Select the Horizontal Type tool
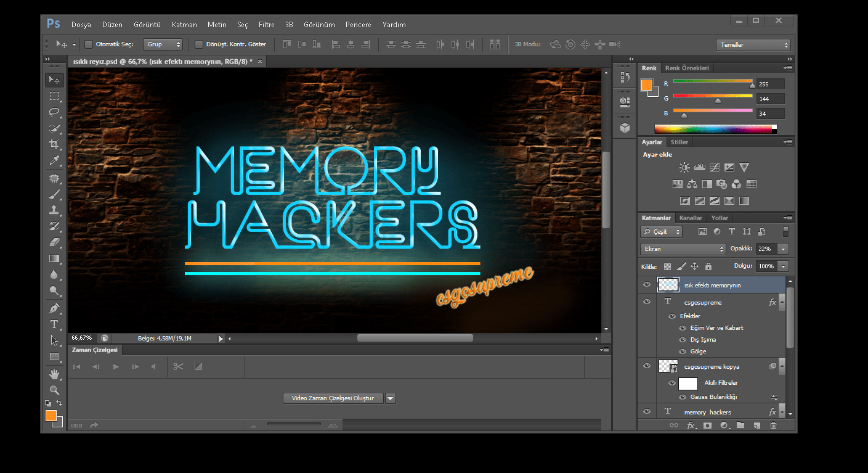 tap(54, 324)
